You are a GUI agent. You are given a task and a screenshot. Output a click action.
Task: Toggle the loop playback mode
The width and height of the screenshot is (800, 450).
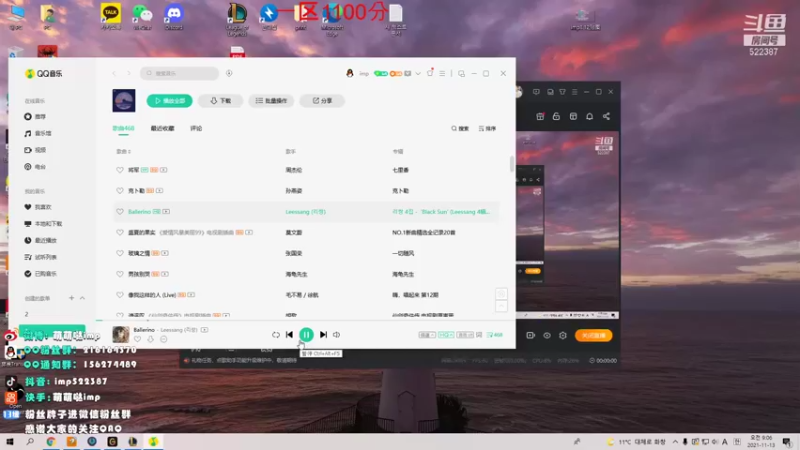tap(276, 335)
